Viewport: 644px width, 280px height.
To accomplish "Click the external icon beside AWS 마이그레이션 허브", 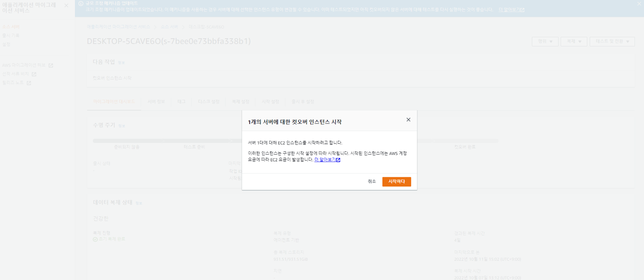I will click(x=51, y=65).
